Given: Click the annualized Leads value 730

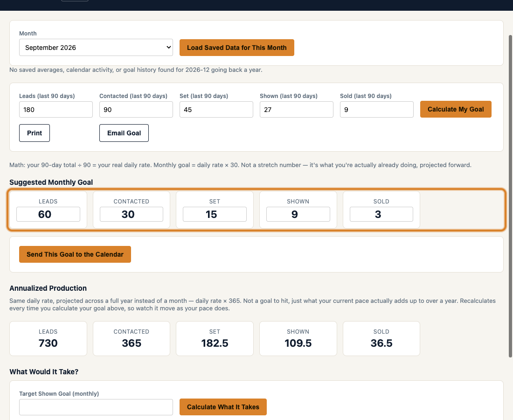Looking at the screenshot, I should pyautogui.click(x=48, y=343).
